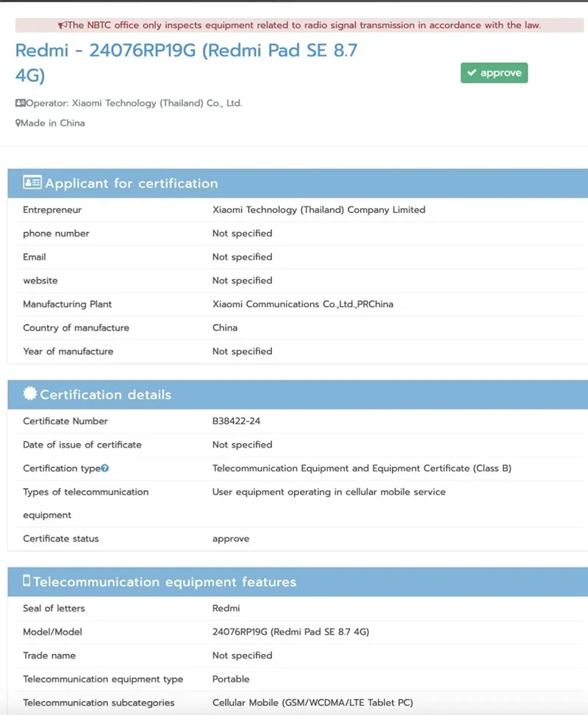Select Not specified in Date of issue row
This screenshot has height=715, width=588.
(x=243, y=445)
